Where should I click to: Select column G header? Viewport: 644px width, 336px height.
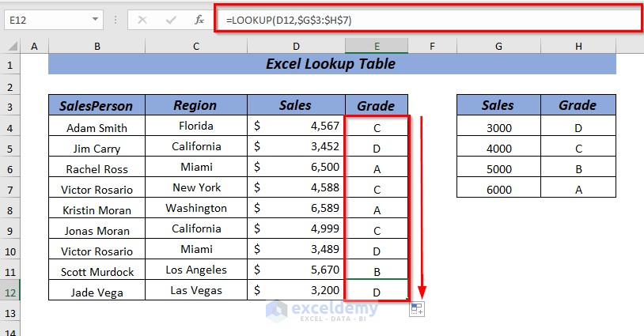(498, 47)
